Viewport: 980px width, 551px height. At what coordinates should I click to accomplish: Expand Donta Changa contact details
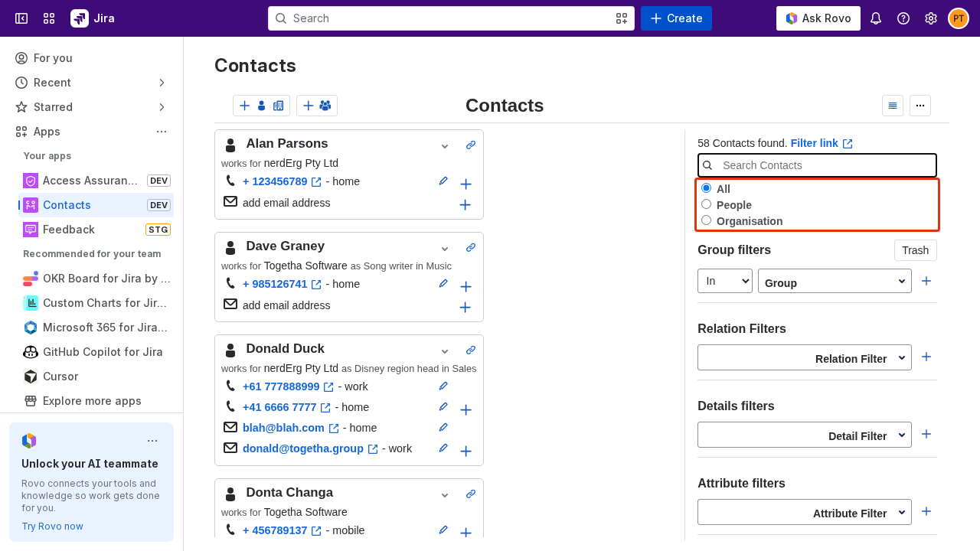pos(445,494)
